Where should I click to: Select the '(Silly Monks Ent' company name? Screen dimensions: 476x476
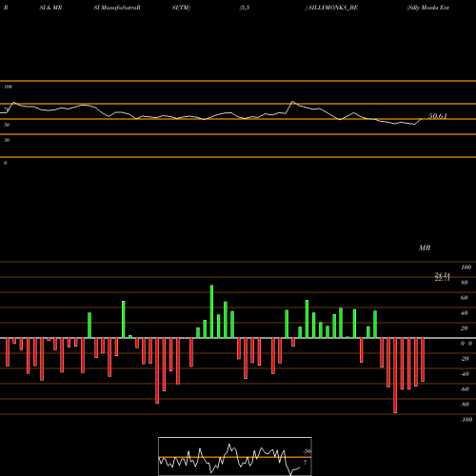pyautogui.click(x=427, y=8)
